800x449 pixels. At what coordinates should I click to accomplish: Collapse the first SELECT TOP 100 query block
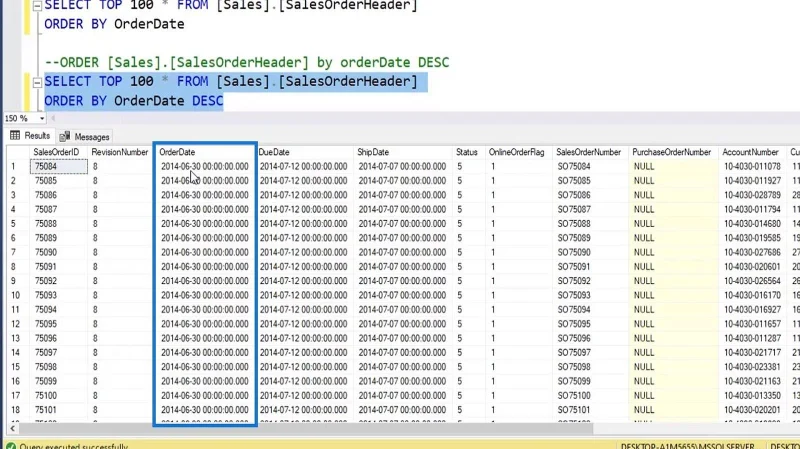click(x=37, y=6)
